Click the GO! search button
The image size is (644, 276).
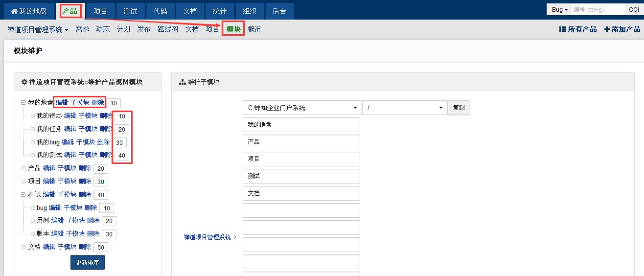tap(633, 10)
